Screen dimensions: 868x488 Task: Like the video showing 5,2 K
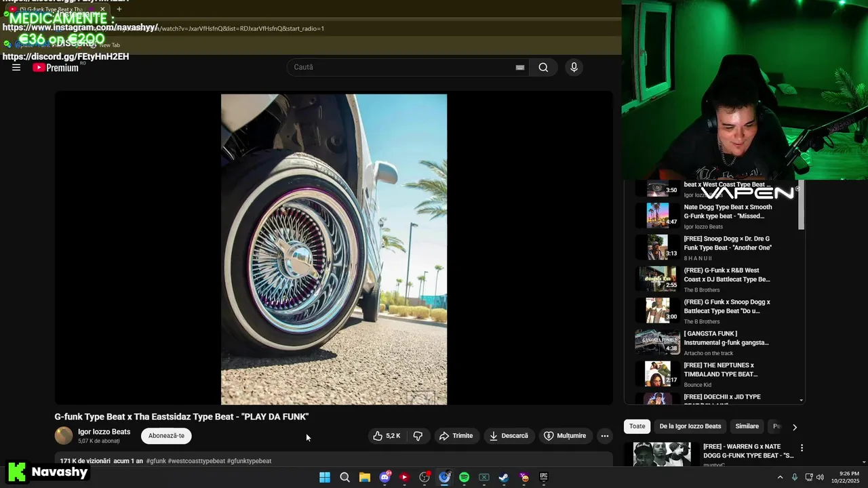pyautogui.click(x=387, y=436)
